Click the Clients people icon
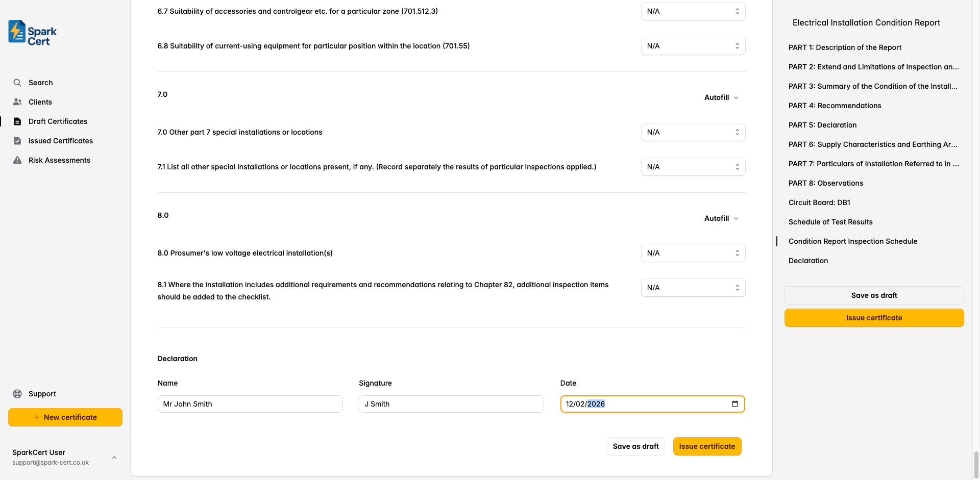 click(17, 102)
